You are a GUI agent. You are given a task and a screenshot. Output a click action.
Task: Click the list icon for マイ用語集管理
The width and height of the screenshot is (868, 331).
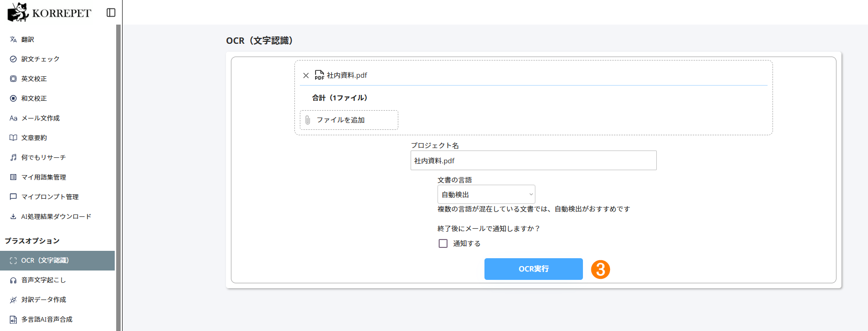tap(13, 177)
